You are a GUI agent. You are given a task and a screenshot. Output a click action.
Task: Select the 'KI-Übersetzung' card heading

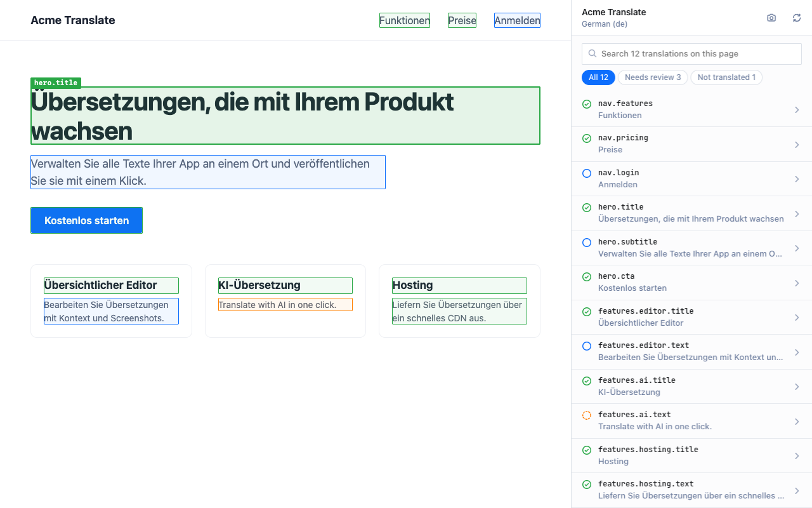pos(285,286)
